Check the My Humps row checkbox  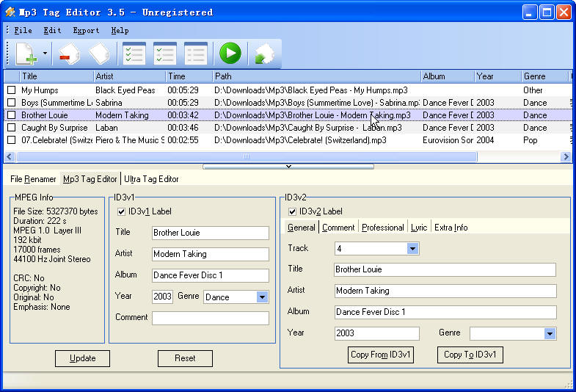pos(12,90)
